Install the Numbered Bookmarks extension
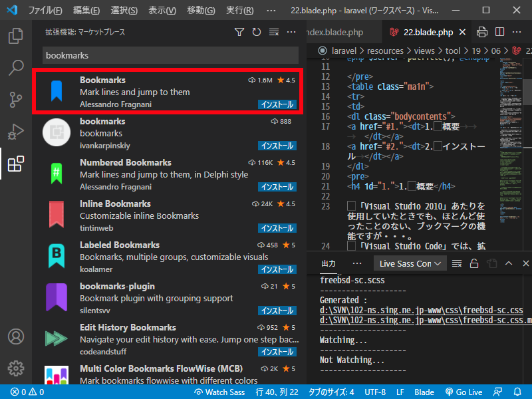The height and width of the screenshot is (399, 532). pos(277,187)
